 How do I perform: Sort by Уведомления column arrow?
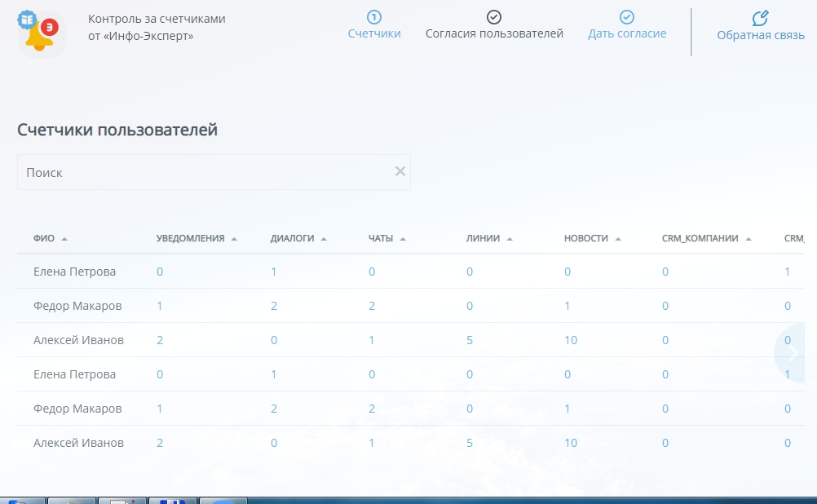(x=234, y=239)
